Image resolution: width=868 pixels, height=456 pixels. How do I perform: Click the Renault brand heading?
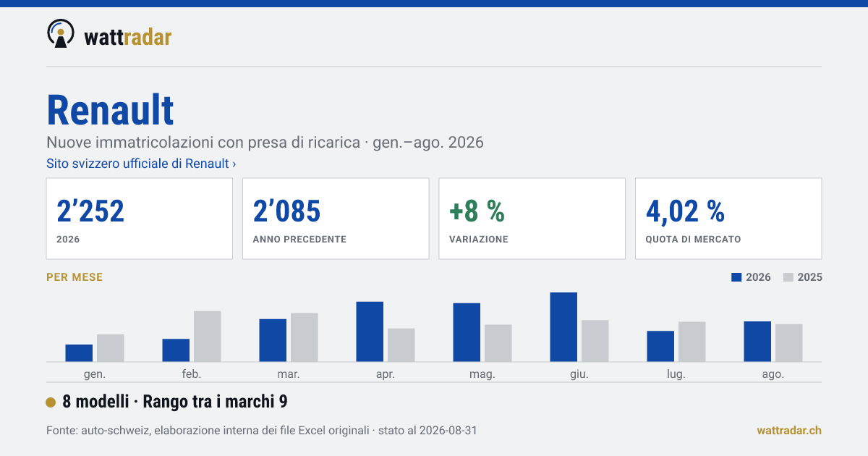(110, 111)
